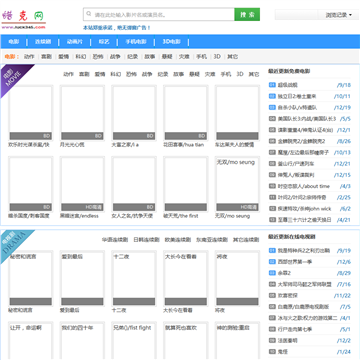Open the 浏览记录 history dropdown
This screenshot has width=360, height=360.
[x=339, y=15]
